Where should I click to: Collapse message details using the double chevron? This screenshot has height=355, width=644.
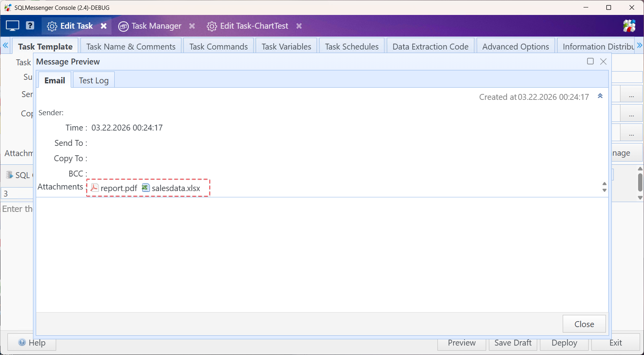click(x=600, y=96)
